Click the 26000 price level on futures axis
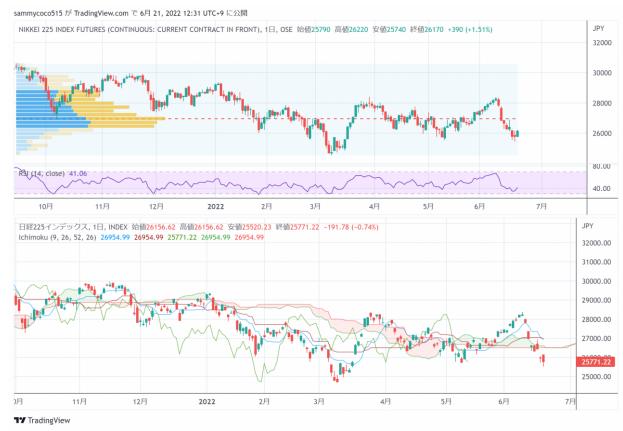 [x=602, y=133]
